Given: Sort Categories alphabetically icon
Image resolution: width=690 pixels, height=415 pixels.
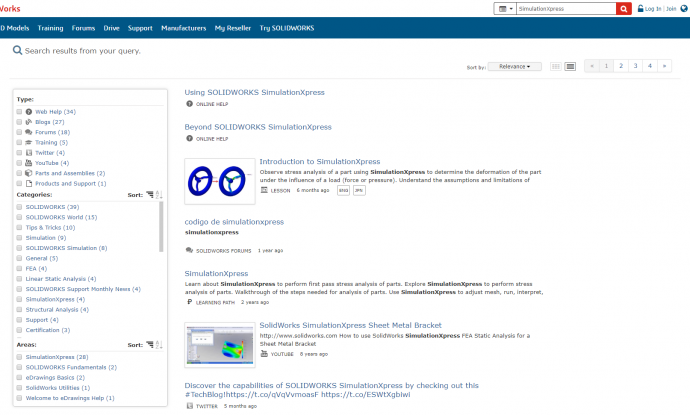Looking at the screenshot, I should pyautogui.click(x=159, y=195).
